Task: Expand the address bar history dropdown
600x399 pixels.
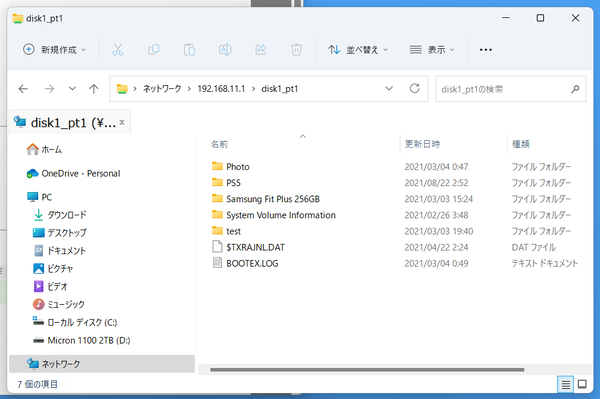Action: point(389,89)
